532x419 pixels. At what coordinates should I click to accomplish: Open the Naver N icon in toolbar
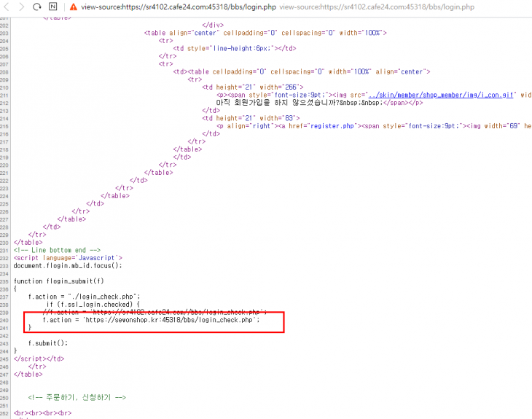point(53,7)
